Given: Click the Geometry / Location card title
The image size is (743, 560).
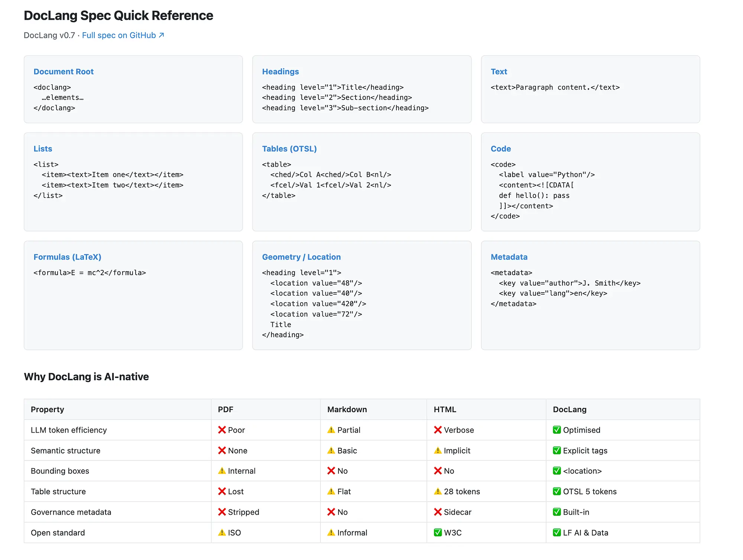Looking at the screenshot, I should pyautogui.click(x=301, y=257).
